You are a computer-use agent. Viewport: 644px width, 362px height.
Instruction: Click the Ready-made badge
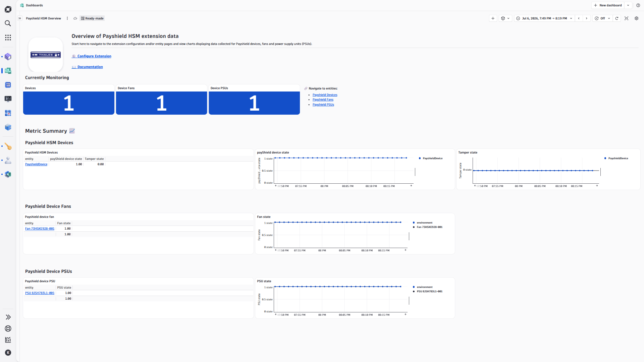[x=92, y=18]
